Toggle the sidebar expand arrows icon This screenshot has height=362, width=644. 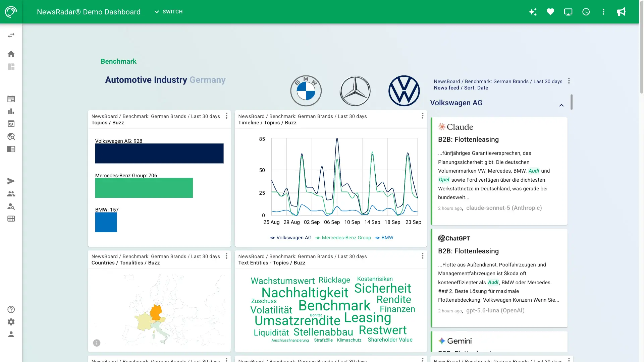click(11, 35)
